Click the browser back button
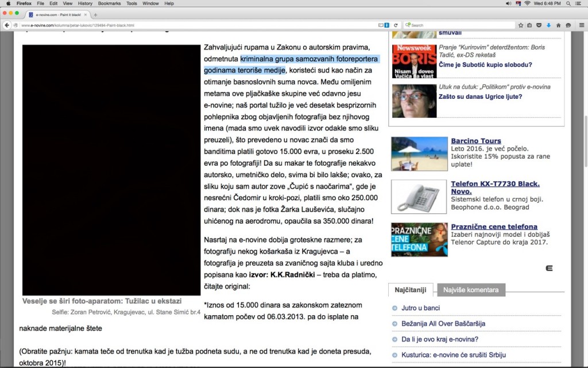Viewport: 588px width, 368px height. (x=7, y=25)
